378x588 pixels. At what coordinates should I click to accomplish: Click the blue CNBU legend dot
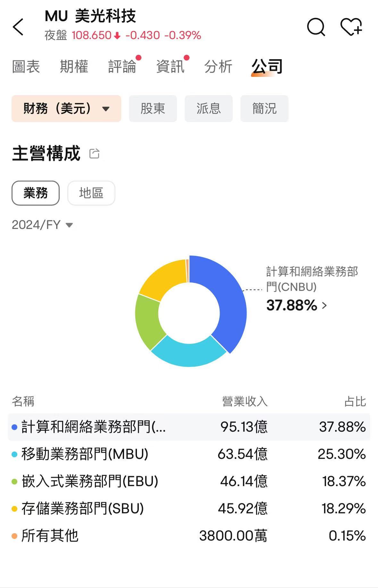pos(14,427)
